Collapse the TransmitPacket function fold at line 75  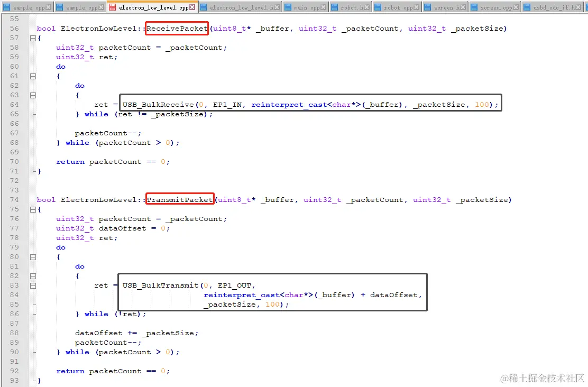point(33,209)
